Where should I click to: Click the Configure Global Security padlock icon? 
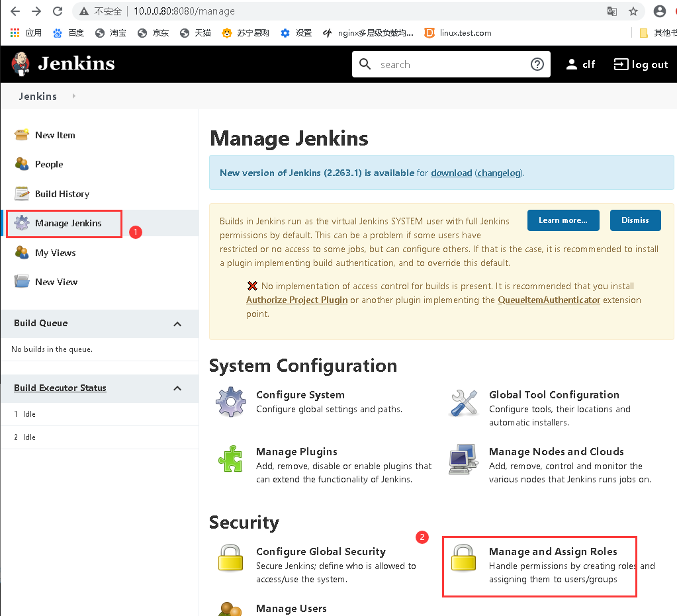(230, 558)
